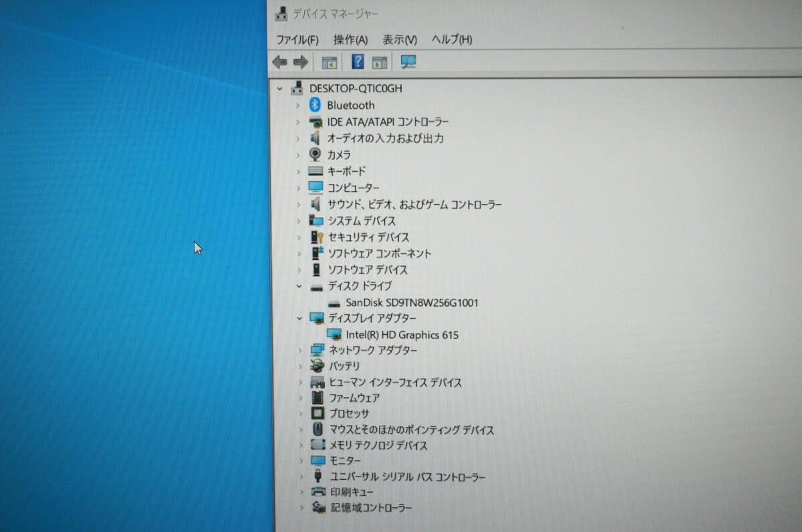Select the オーディオの入力および出力 label

[x=386, y=138]
